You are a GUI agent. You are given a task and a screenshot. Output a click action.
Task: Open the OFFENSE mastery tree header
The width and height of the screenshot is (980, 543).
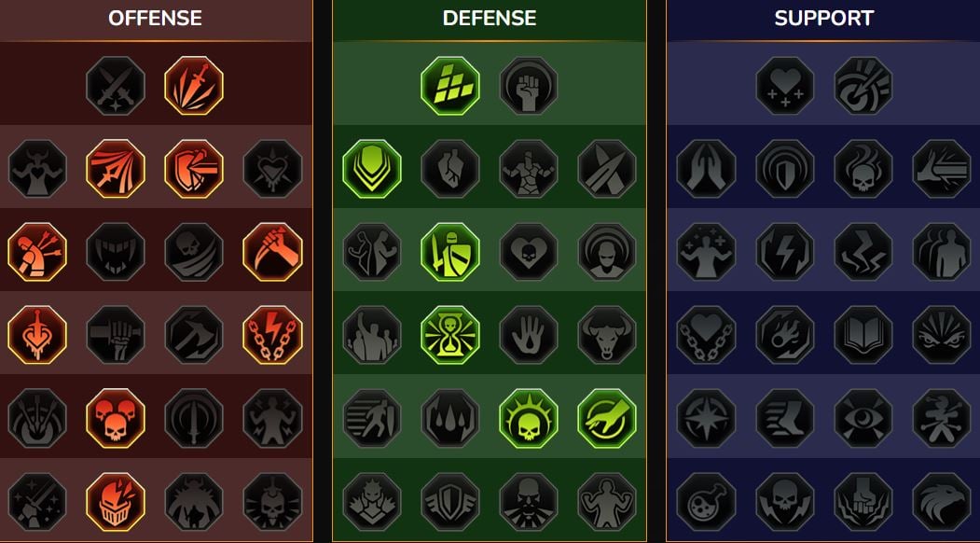155,18
